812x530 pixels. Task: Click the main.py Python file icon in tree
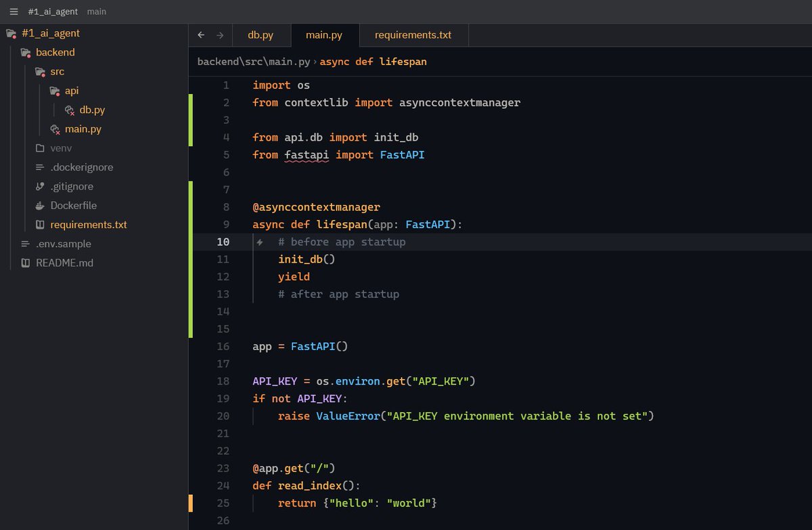click(55, 129)
